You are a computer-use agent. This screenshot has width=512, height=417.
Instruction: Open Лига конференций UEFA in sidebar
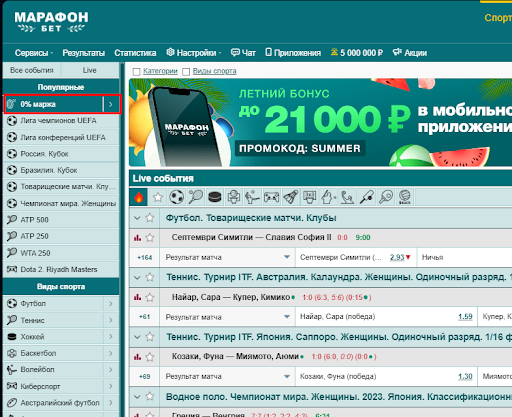[61, 137]
